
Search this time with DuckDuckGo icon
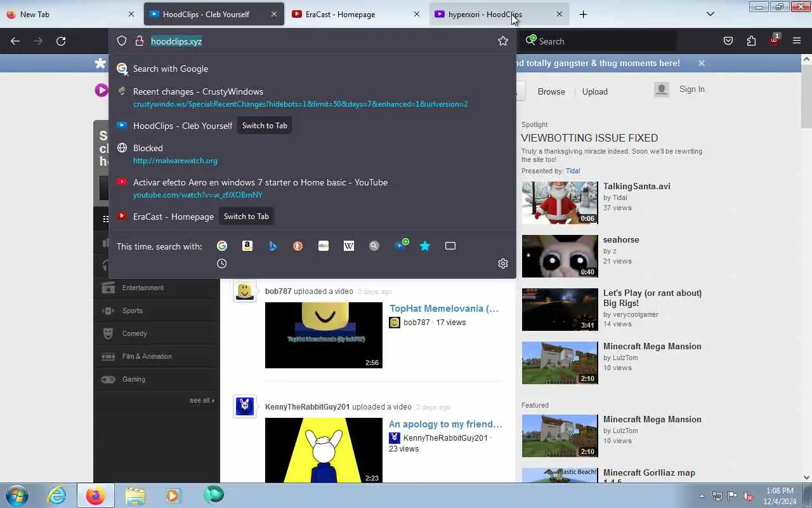pos(298,246)
